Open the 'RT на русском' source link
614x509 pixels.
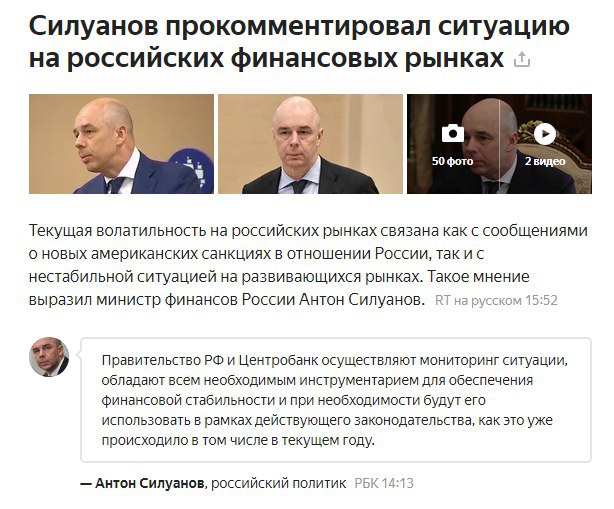(x=478, y=300)
